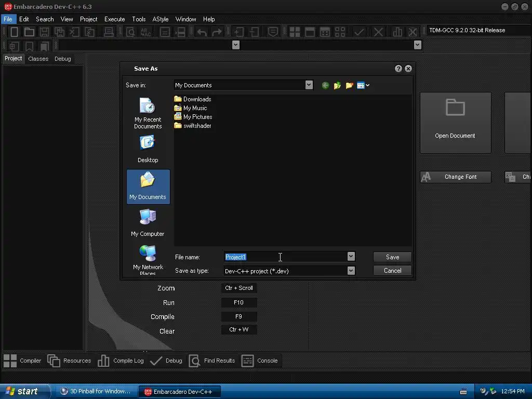532x399 pixels.
Task: Click the File name input field
Action: pos(286,257)
